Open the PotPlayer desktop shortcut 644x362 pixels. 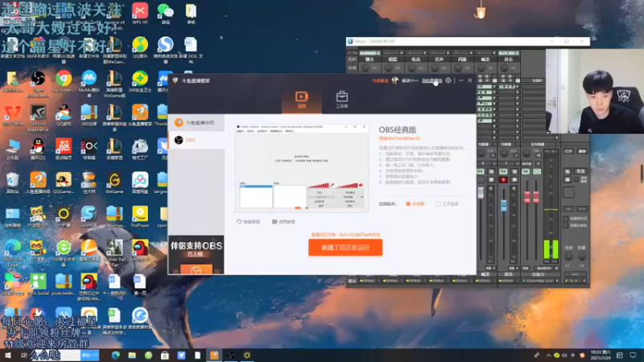(140, 216)
